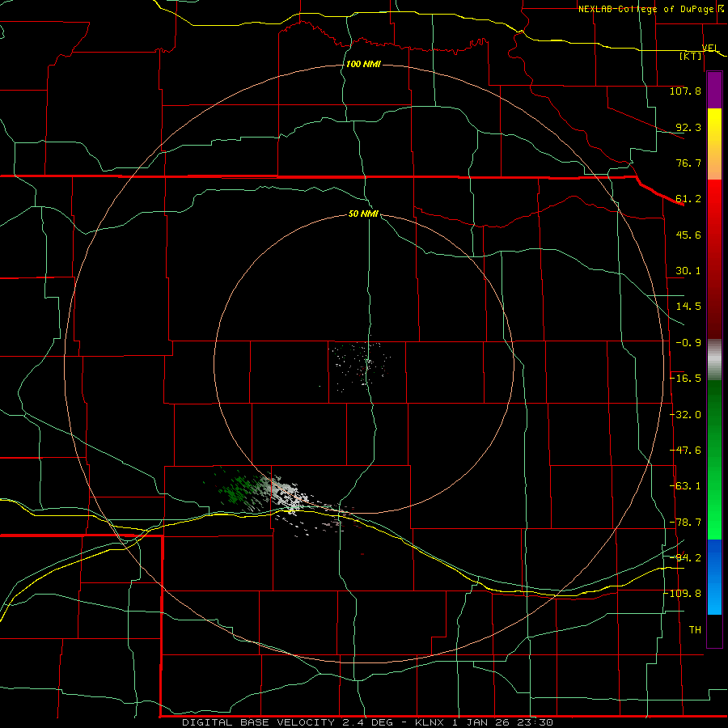The image size is (728, 728).
Task: Select the -78.7 legend value
Action: point(685,523)
